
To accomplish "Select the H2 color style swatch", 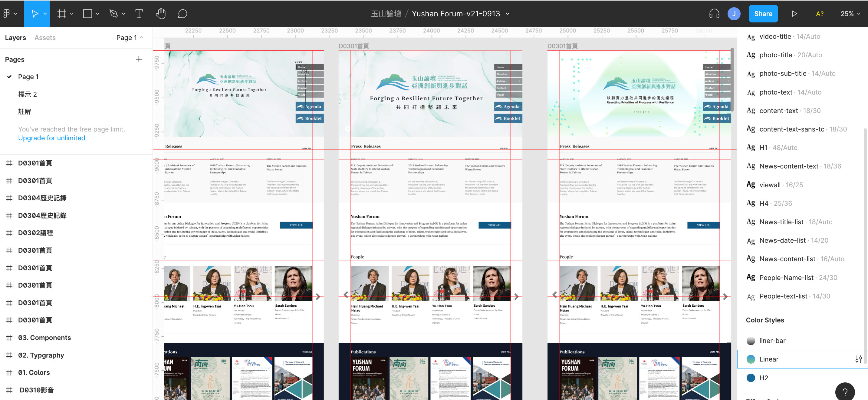I will coord(751,378).
